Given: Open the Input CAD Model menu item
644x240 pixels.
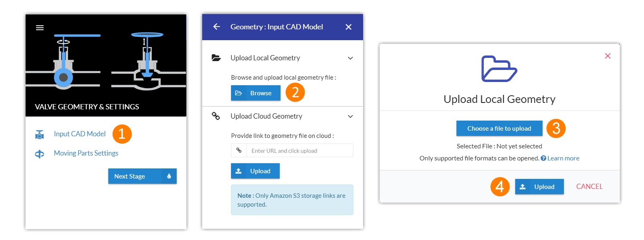Looking at the screenshot, I should [80, 134].
